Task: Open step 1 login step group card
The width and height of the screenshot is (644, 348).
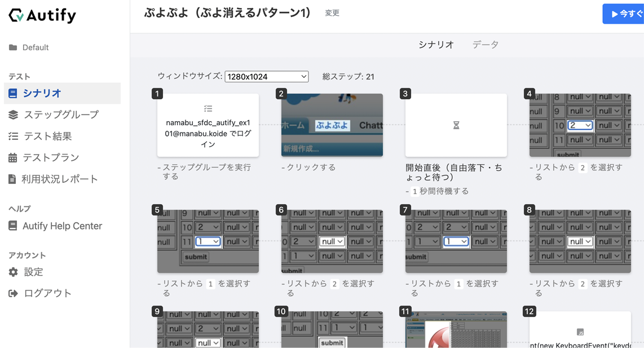Action: point(208,125)
